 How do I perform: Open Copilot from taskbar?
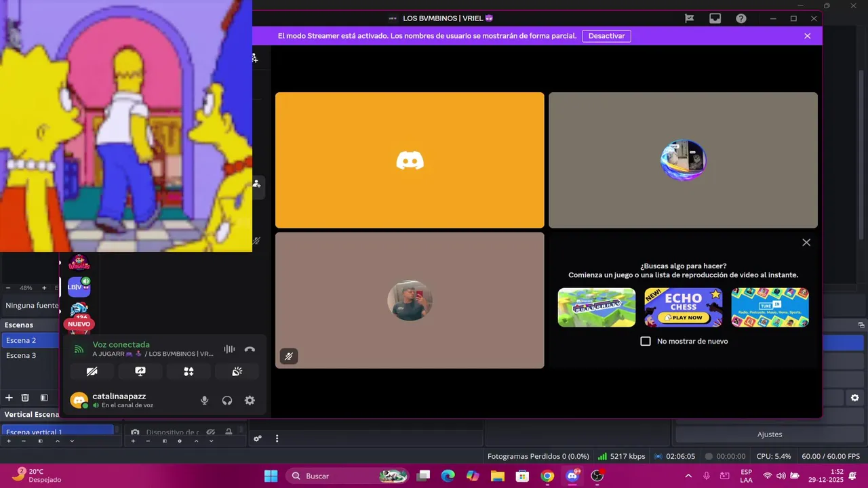click(x=473, y=476)
